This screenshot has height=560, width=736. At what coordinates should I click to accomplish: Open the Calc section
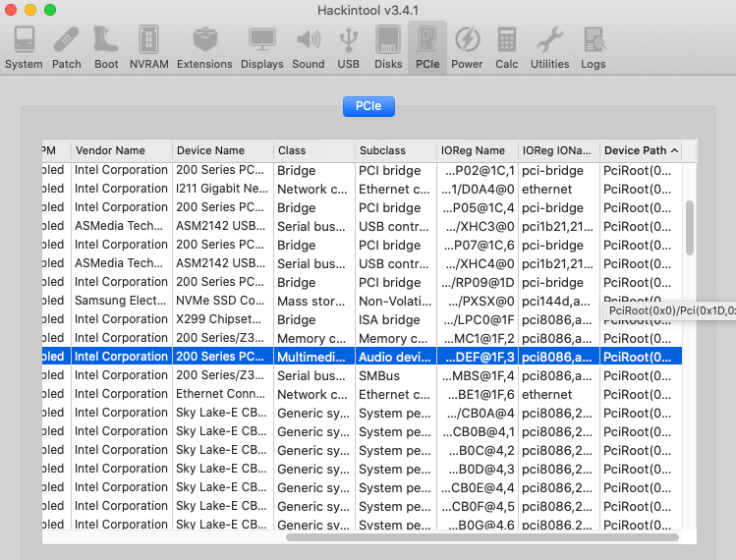(506, 48)
